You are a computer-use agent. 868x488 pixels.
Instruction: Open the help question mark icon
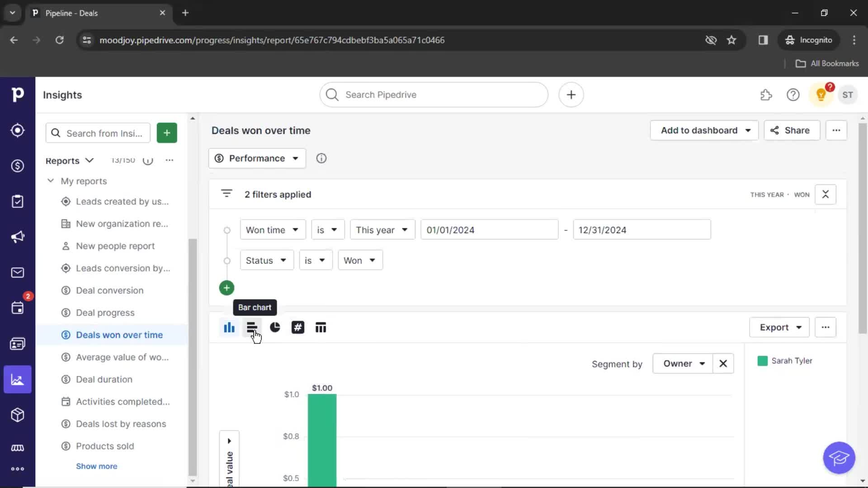793,95
